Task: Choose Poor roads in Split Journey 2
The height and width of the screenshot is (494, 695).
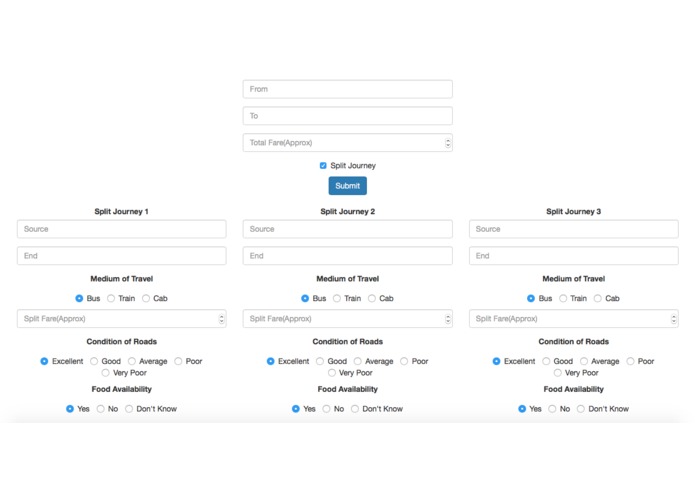Action: click(404, 362)
